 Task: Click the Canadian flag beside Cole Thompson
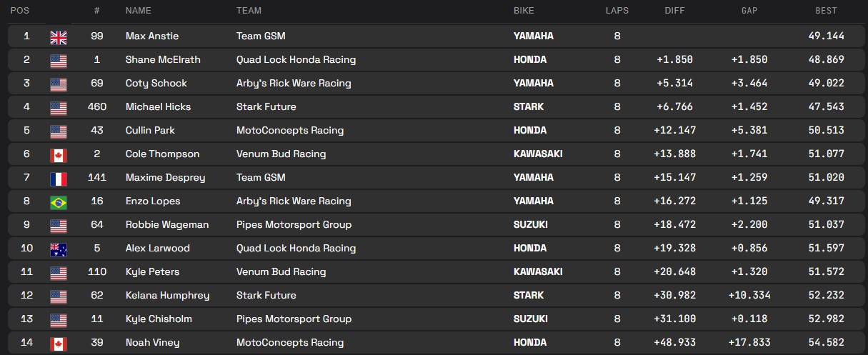pos(59,154)
